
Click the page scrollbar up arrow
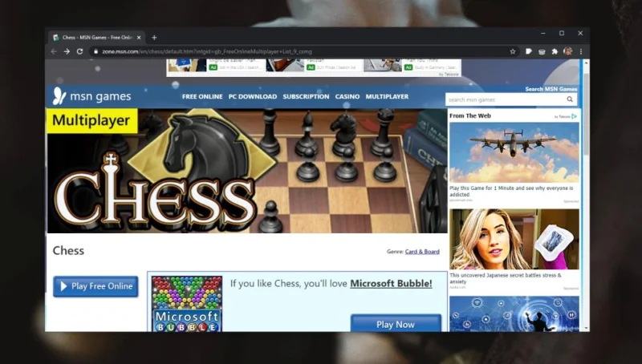(587, 63)
